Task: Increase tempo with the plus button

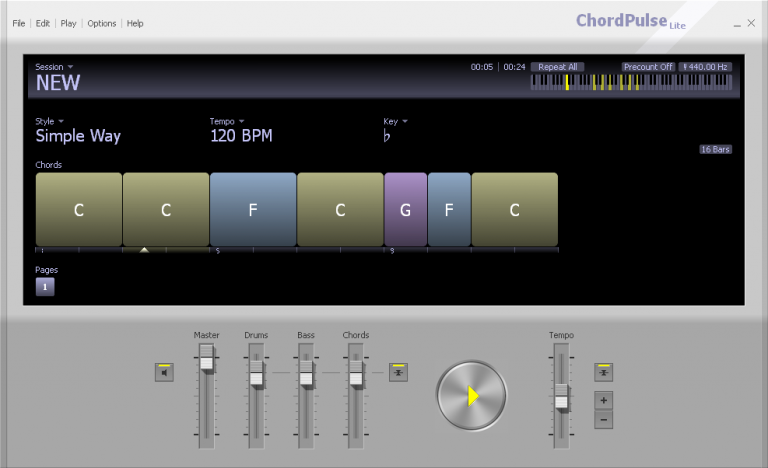Action: click(603, 400)
